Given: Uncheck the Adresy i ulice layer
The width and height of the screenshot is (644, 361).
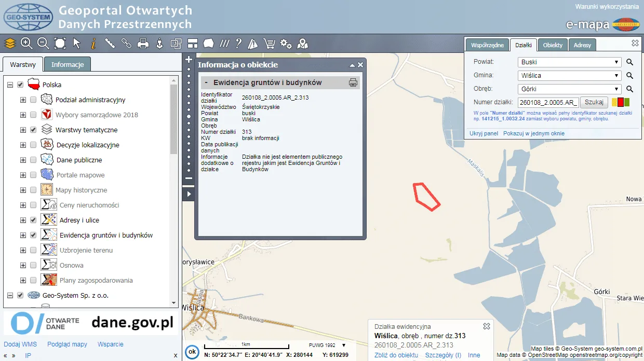Looking at the screenshot, I should [x=33, y=220].
